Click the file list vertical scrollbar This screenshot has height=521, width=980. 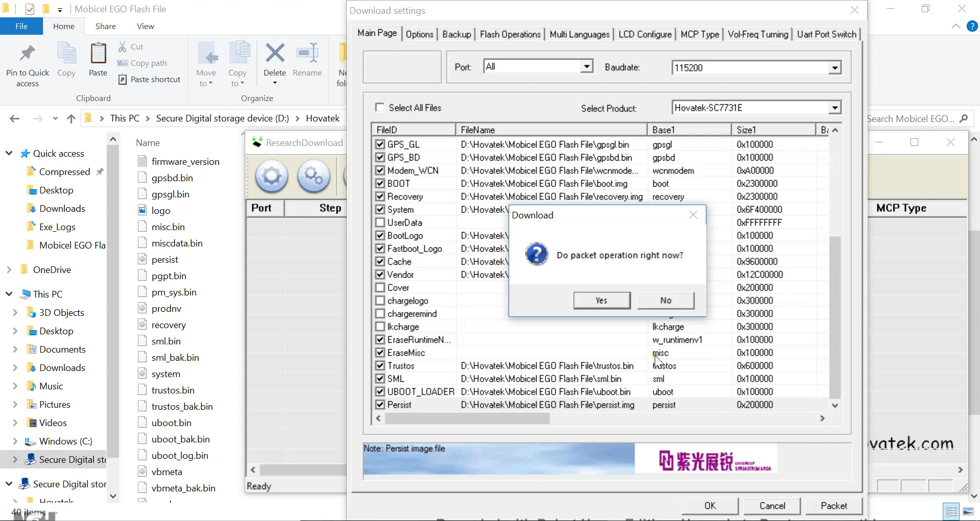(x=835, y=317)
